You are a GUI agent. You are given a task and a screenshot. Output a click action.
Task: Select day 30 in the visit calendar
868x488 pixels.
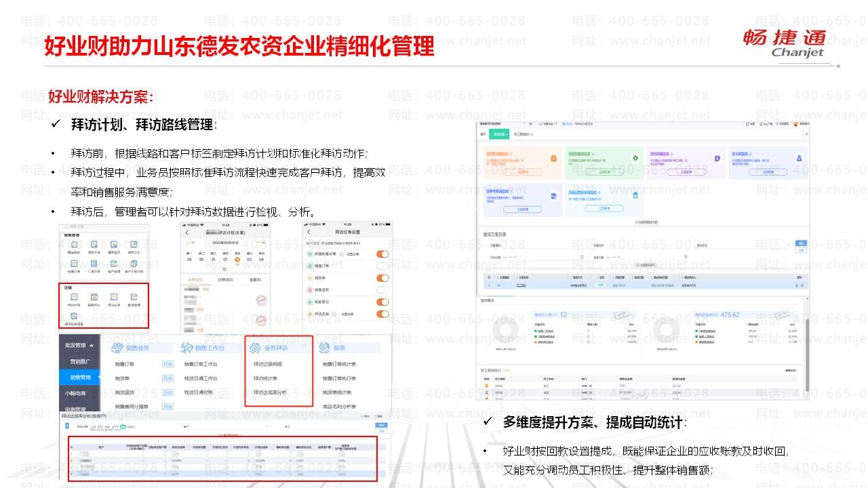(202, 259)
